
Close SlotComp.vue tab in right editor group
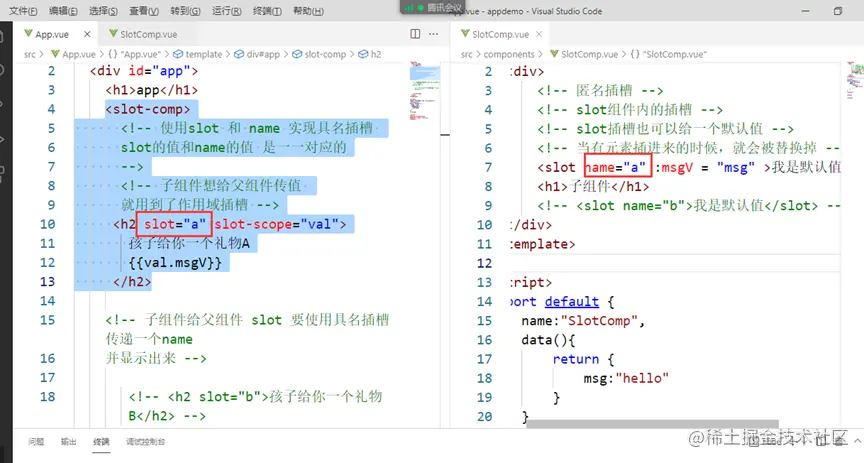pos(539,34)
